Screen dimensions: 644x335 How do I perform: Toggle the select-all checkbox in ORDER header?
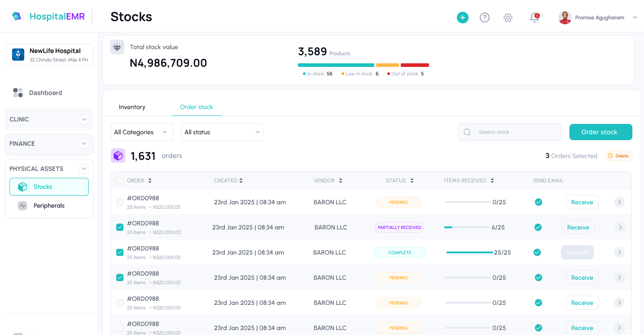(x=120, y=181)
